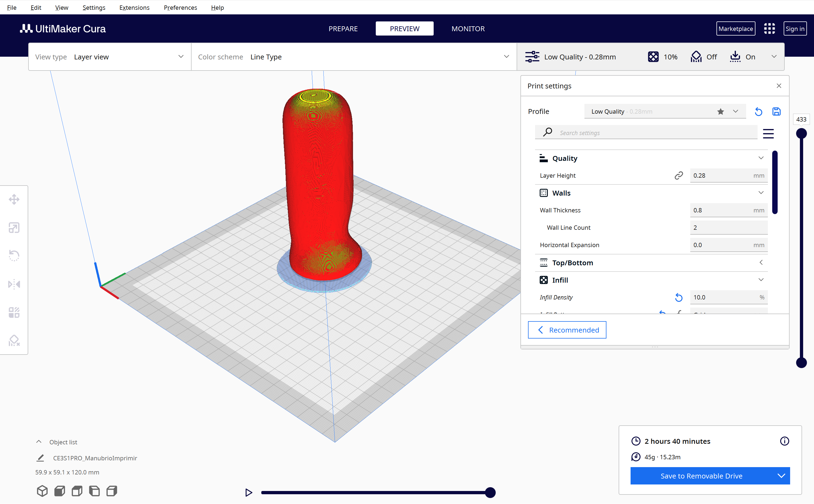This screenshot has height=504, width=814.
Task: Click the search magnifier icon
Action: 547,132
